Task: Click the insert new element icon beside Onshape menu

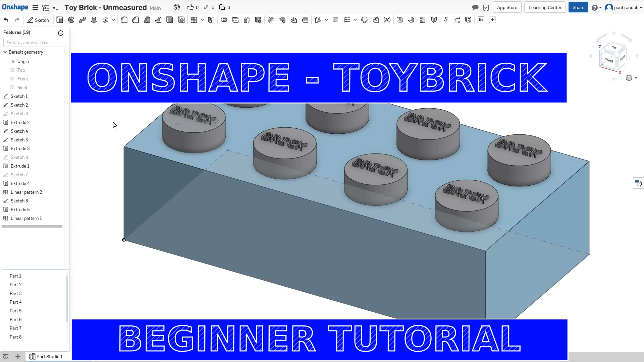Action: click(x=56, y=7)
